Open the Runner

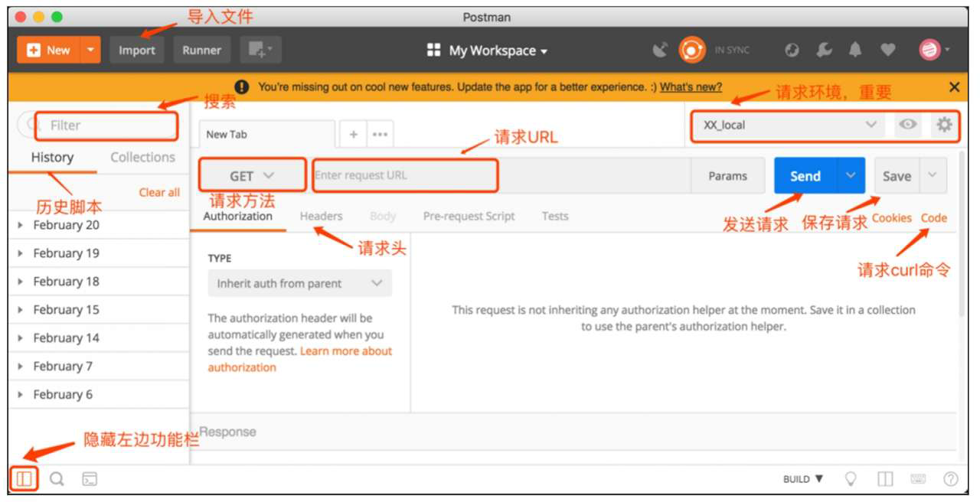click(x=202, y=51)
